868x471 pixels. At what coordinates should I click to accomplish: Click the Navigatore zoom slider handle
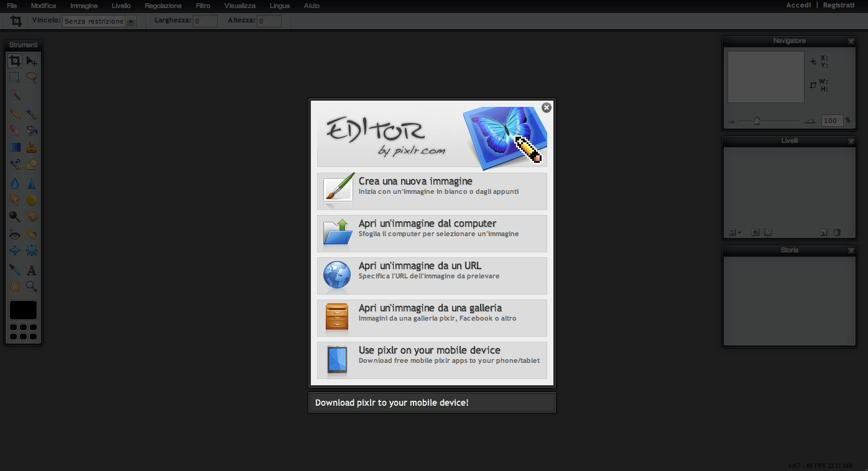pos(757,121)
